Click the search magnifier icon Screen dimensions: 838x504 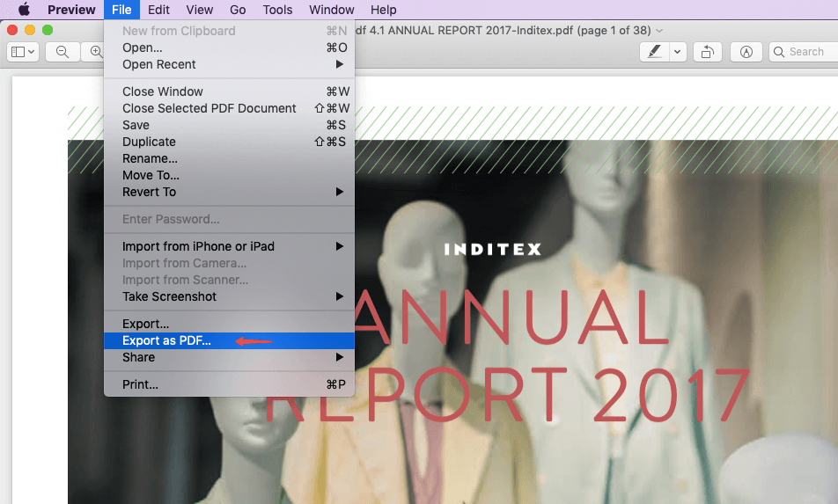[x=779, y=52]
